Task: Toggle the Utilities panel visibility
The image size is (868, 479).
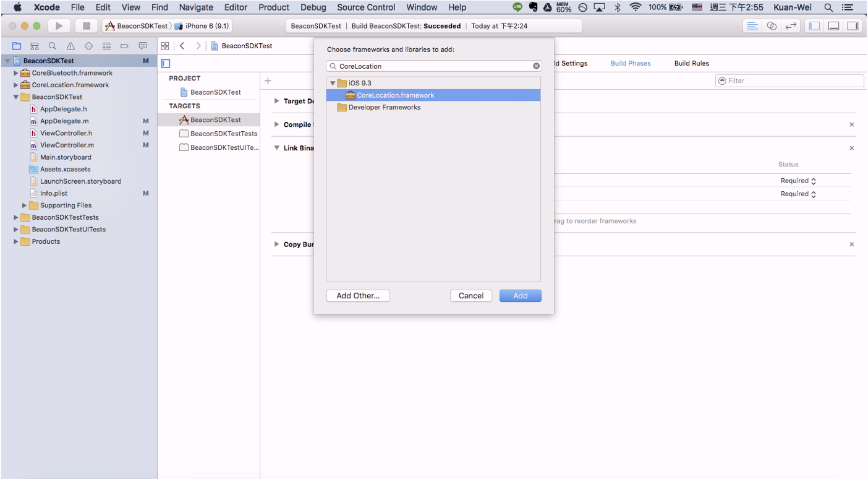Action: click(853, 26)
